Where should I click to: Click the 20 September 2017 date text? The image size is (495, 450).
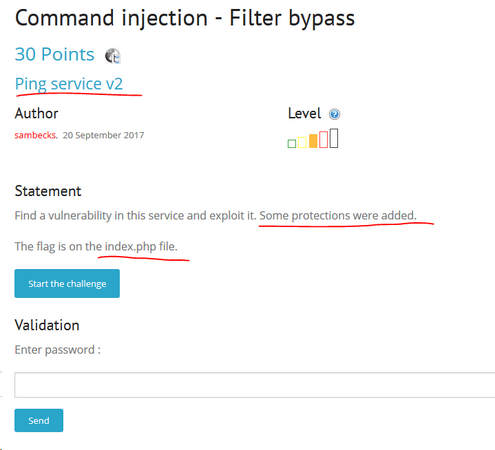tap(103, 135)
